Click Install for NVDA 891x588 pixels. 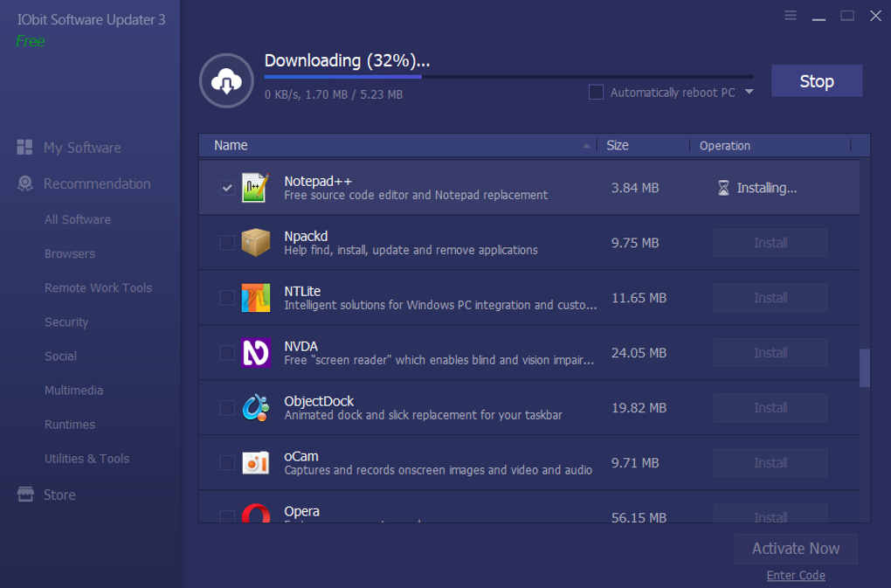click(770, 353)
